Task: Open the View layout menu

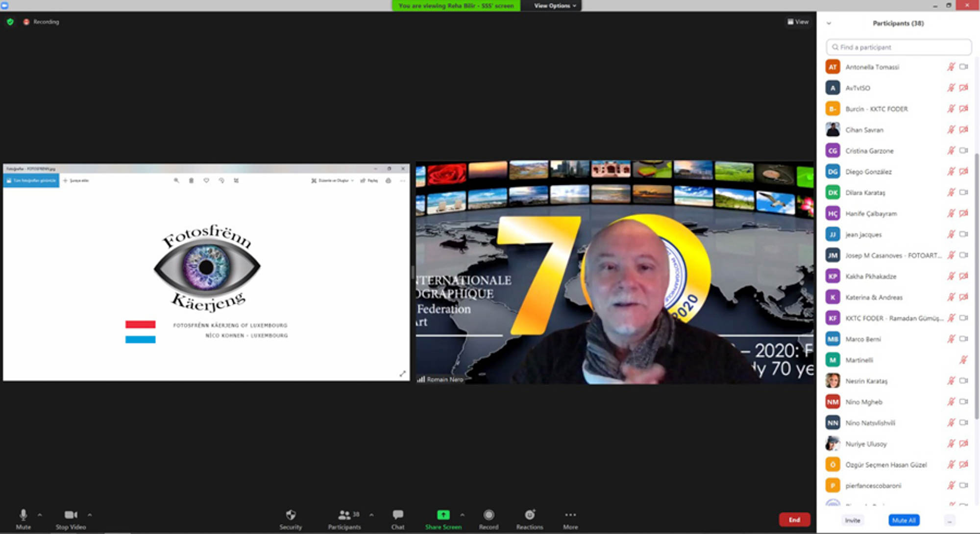Action: coord(798,22)
